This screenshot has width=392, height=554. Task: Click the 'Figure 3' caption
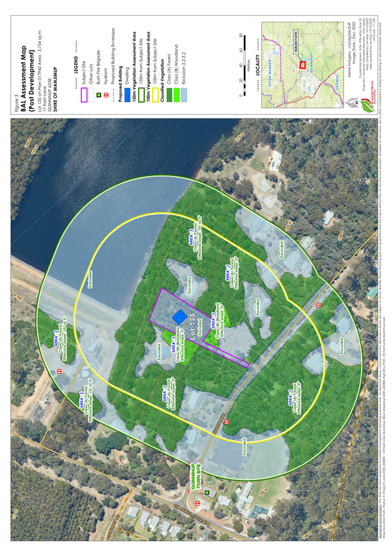click(17, 103)
